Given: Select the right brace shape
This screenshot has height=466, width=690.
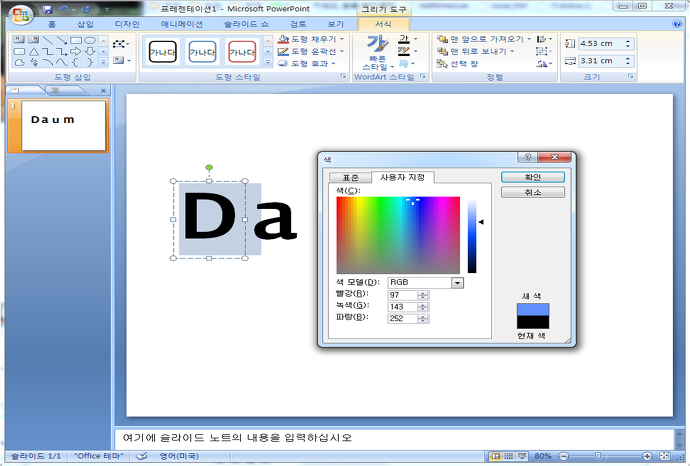Looking at the screenshot, I should coord(90,62).
